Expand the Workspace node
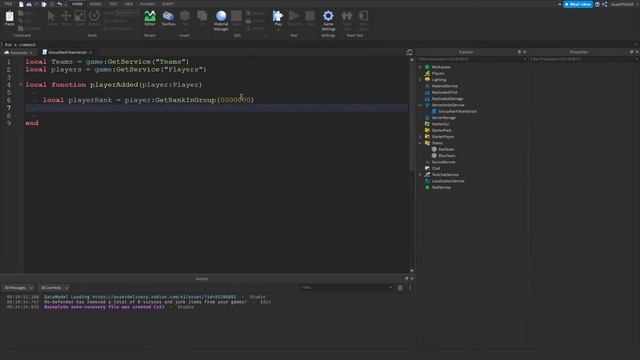The width and height of the screenshot is (640, 360). click(x=420, y=67)
